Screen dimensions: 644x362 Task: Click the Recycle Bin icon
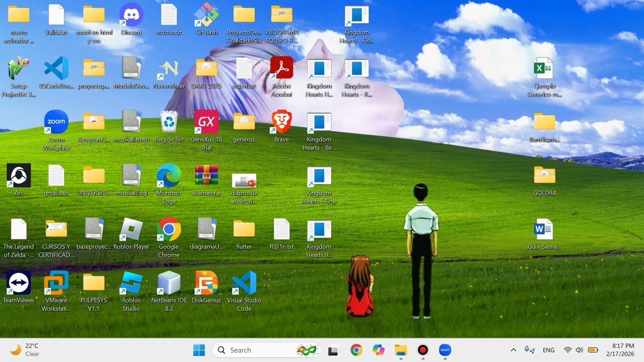(x=169, y=127)
